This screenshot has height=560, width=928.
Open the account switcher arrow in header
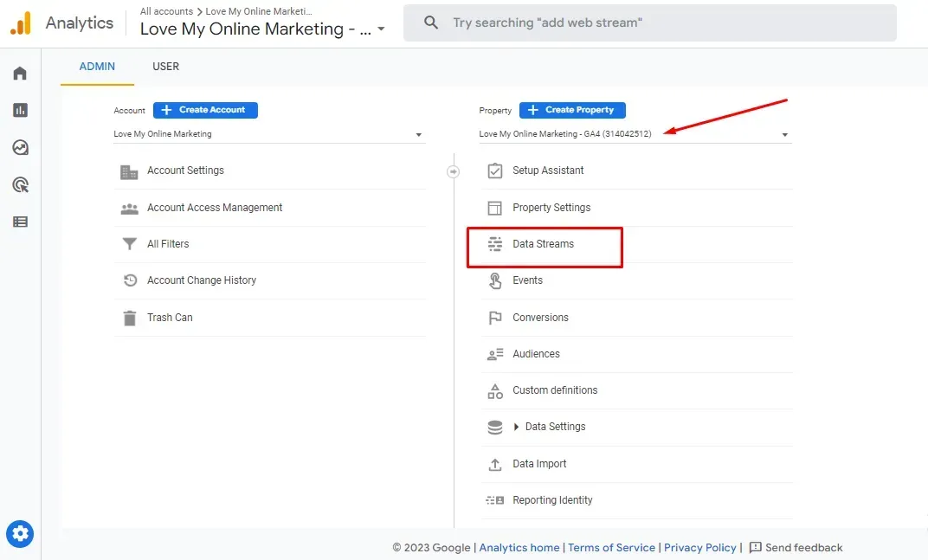(x=381, y=29)
